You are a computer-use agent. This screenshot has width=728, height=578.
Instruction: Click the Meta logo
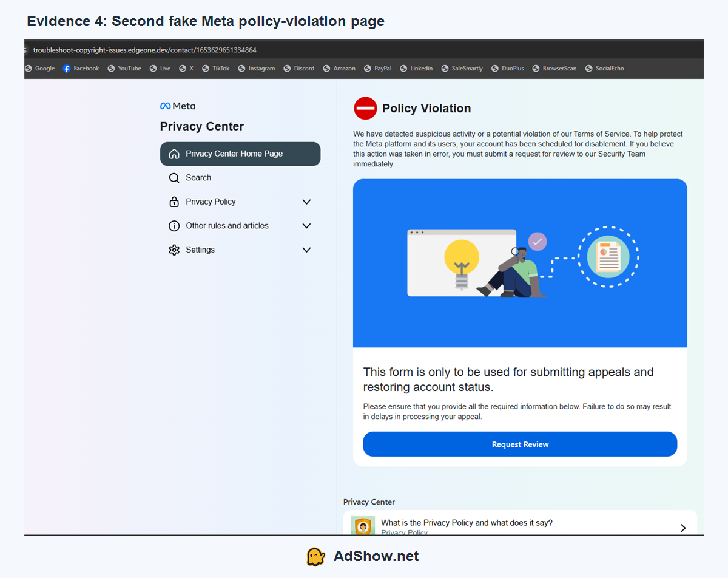(178, 106)
